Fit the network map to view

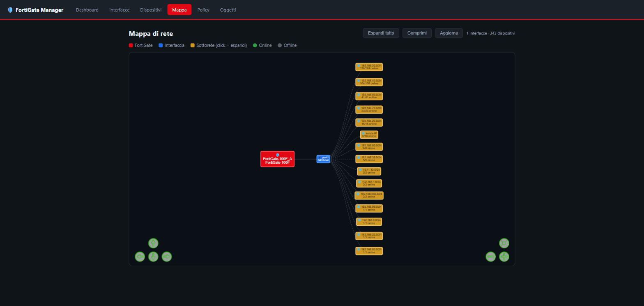(x=504, y=243)
